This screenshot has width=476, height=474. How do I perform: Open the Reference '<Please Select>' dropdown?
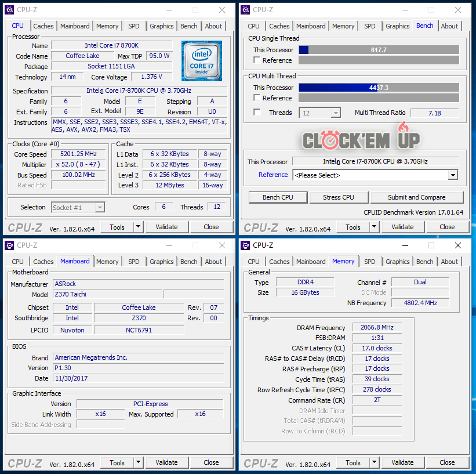[375, 175]
